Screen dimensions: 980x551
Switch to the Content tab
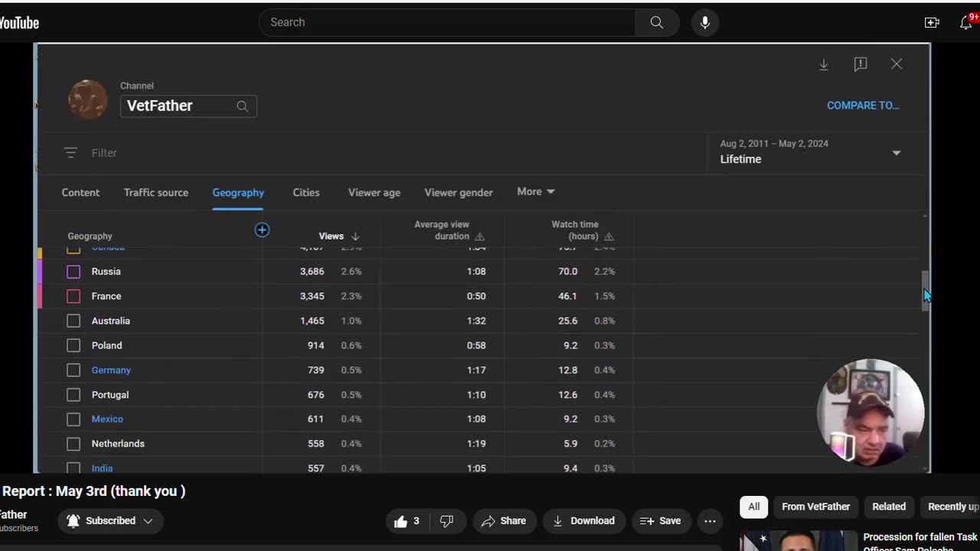80,193
